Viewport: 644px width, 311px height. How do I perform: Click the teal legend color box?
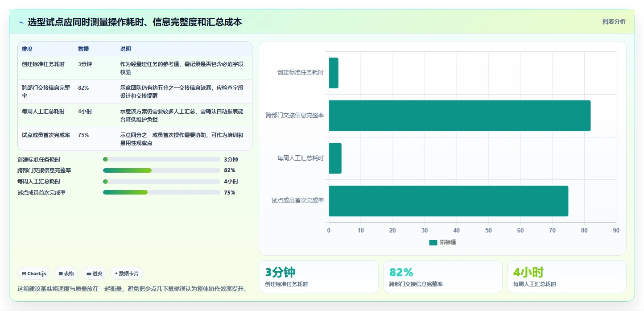point(433,242)
